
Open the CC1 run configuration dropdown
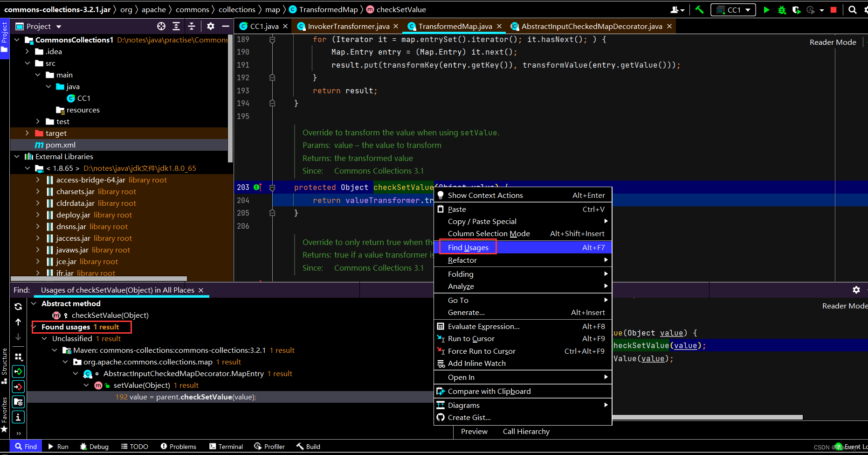click(x=733, y=9)
